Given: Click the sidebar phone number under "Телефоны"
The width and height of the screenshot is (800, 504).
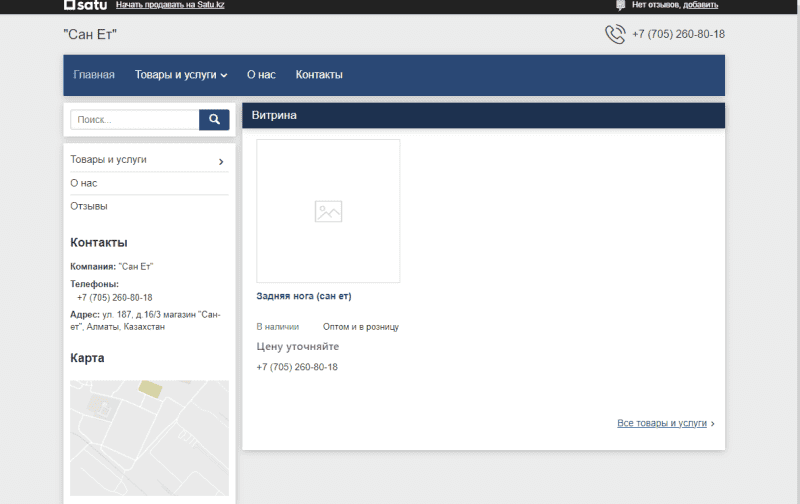Looking at the screenshot, I should 114,297.
